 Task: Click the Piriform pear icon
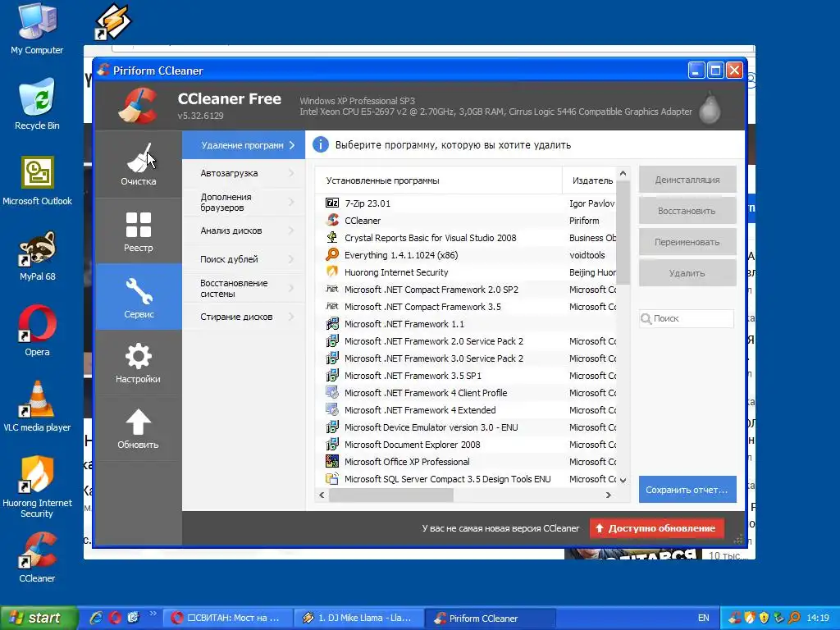coord(710,107)
